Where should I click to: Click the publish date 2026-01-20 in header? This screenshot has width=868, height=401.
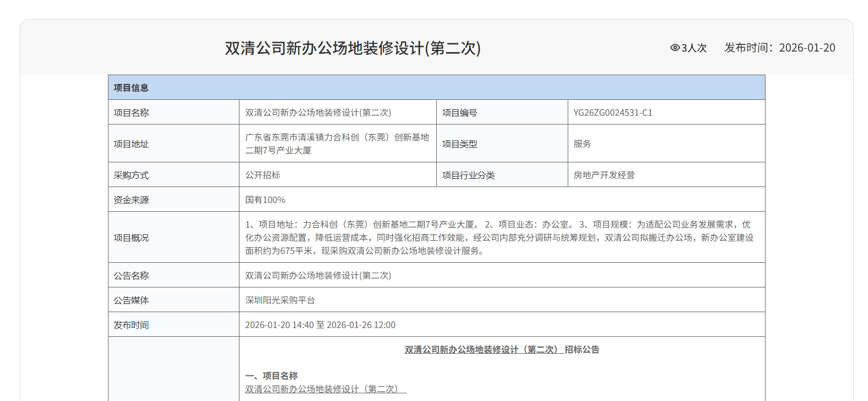807,48
